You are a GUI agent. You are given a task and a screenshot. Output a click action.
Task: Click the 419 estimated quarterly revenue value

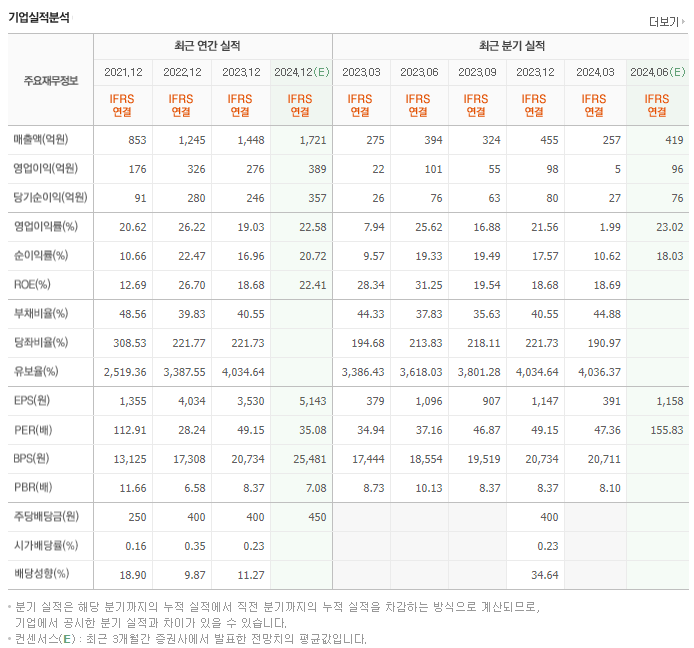674,140
